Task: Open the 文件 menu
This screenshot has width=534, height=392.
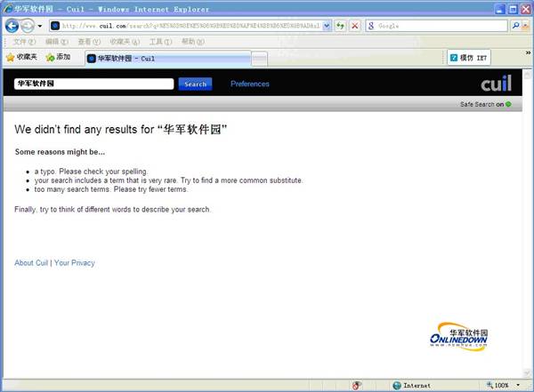Action: click(24, 42)
